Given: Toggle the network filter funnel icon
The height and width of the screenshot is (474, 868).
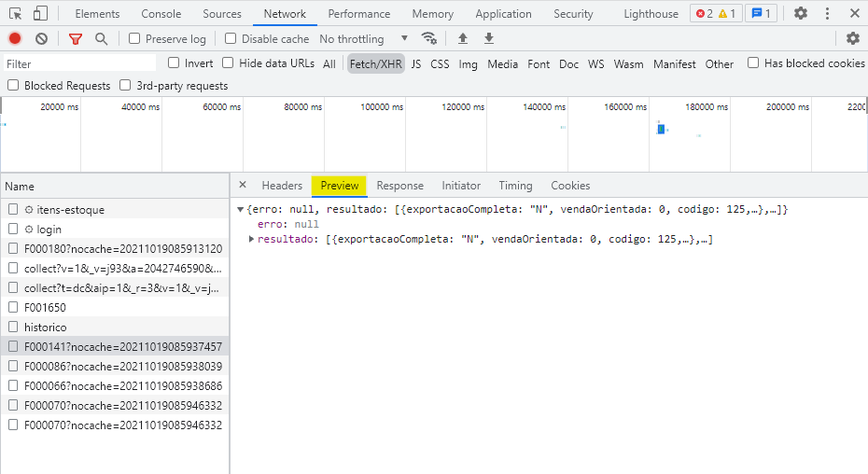Looking at the screenshot, I should click(76, 39).
